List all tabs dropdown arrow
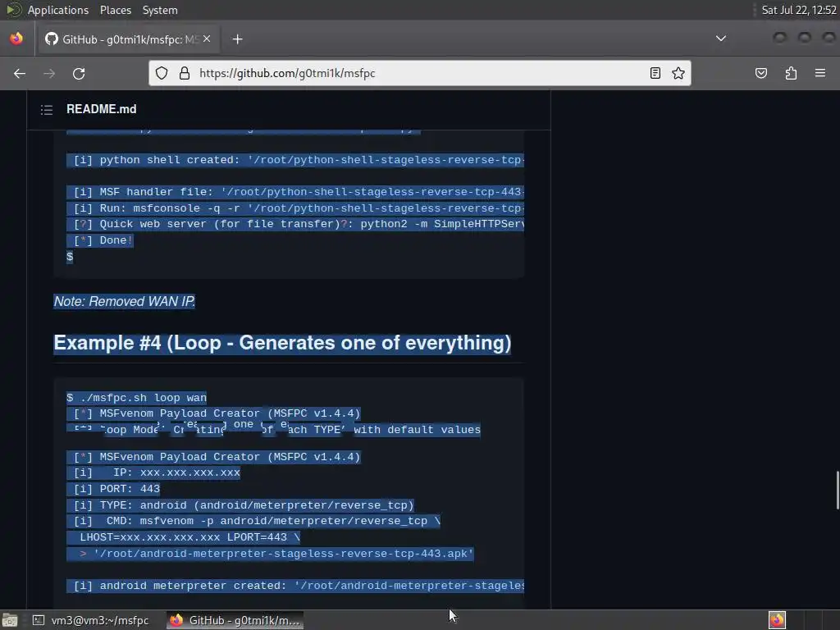The width and height of the screenshot is (840, 630). tap(720, 39)
